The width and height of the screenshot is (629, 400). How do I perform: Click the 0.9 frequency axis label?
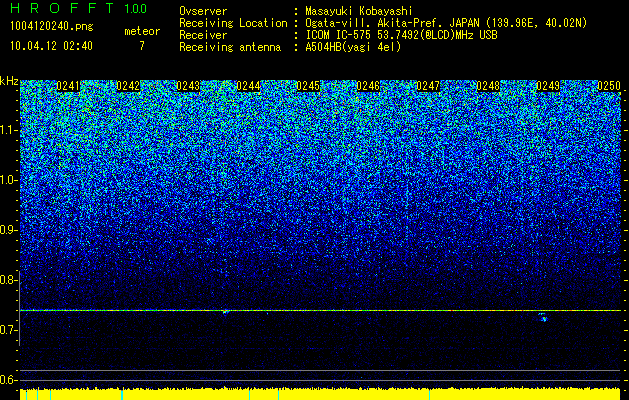8,230
